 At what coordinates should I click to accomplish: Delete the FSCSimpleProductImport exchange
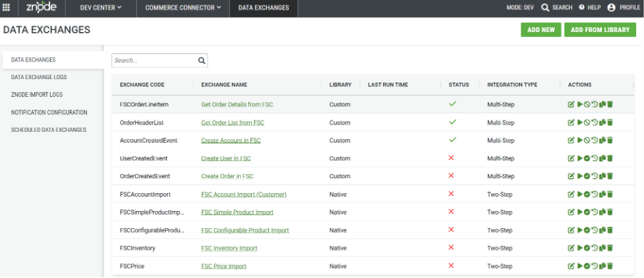pos(610,212)
